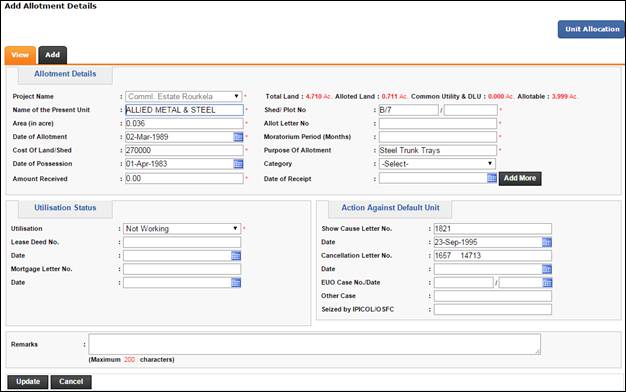Click the Add More button

[520, 178]
